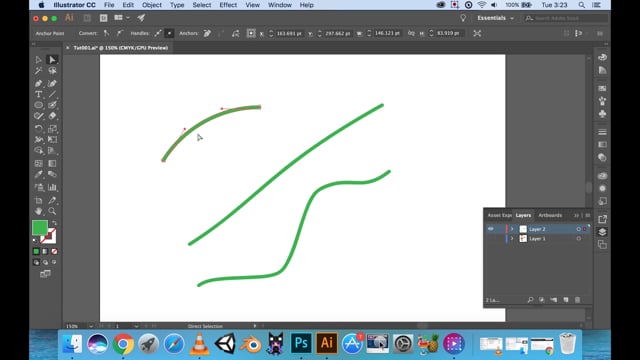Click the X coordinate input field
The width and height of the screenshot is (640, 360).
click(289, 33)
